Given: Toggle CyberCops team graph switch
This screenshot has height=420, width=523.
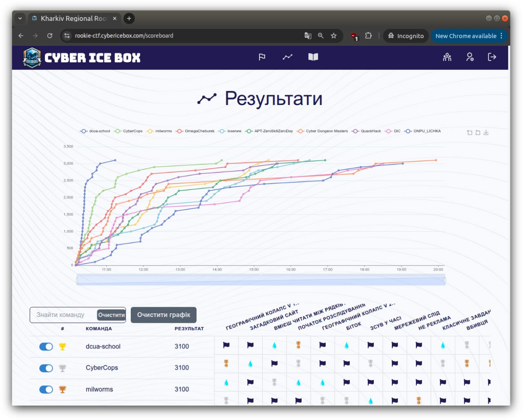Looking at the screenshot, I should pyautogui.click(x=46, y=368).
